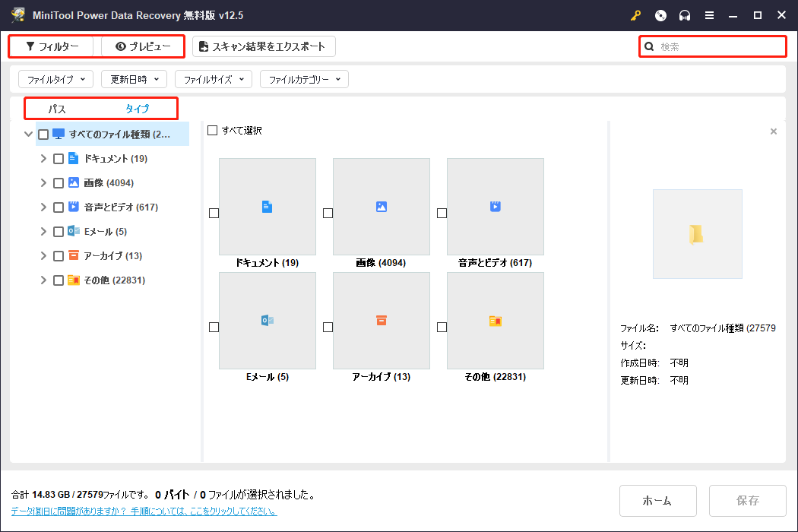Click the blue monitor icon for すべてのファイル種類
This screenshot has height=532, width=798.
point(59,134)
